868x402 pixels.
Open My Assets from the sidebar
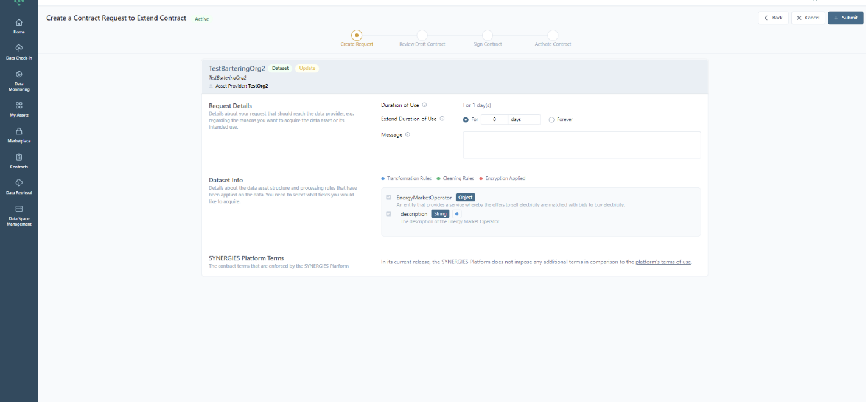coord(19,109)
